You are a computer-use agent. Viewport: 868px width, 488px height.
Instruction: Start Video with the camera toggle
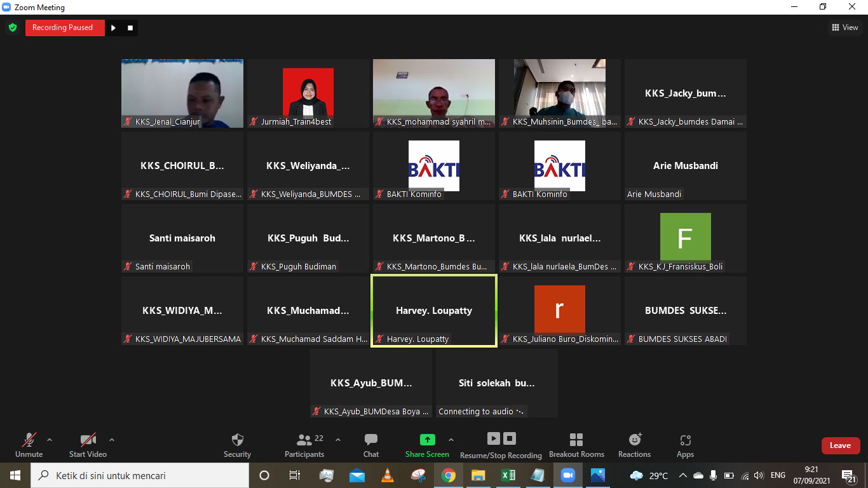coord(88,445)
